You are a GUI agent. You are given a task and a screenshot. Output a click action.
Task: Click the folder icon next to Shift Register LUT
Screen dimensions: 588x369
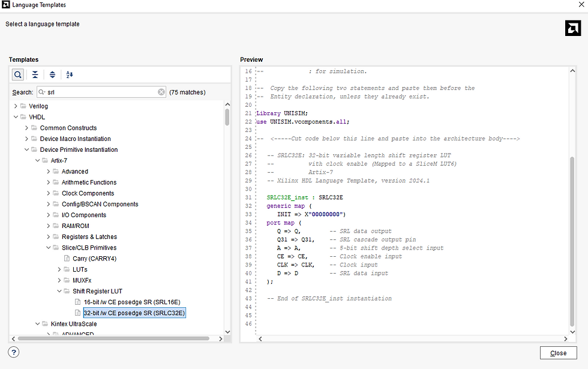pyautogui.click(x=67, y=291)
